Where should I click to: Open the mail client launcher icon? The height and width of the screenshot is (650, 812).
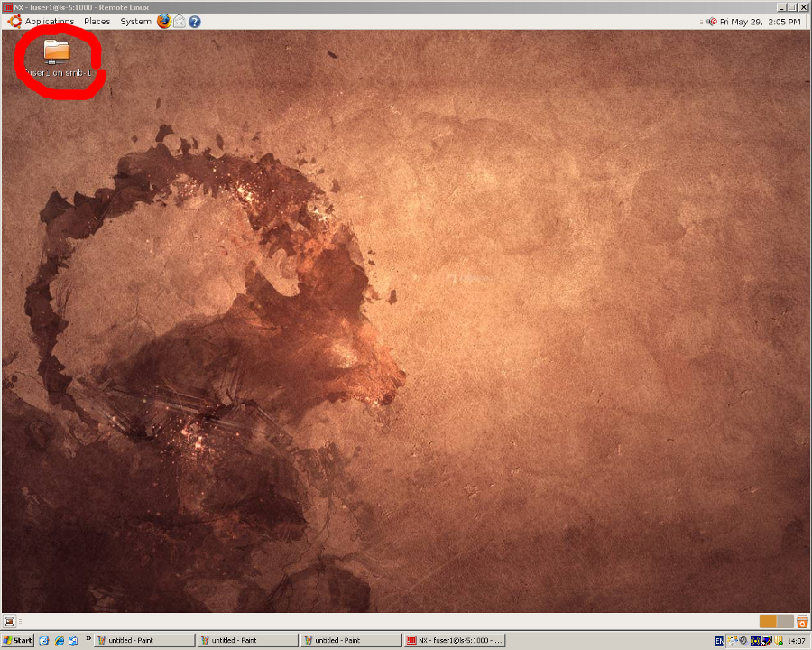point(179,21)
